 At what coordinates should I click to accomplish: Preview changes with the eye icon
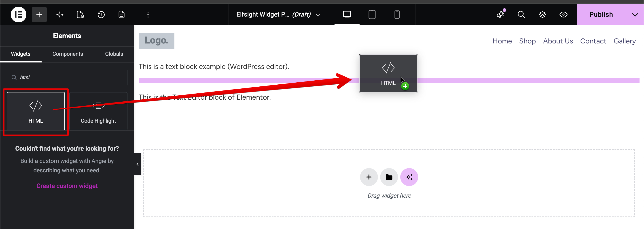pyautogui.click(x=563, y=15)
